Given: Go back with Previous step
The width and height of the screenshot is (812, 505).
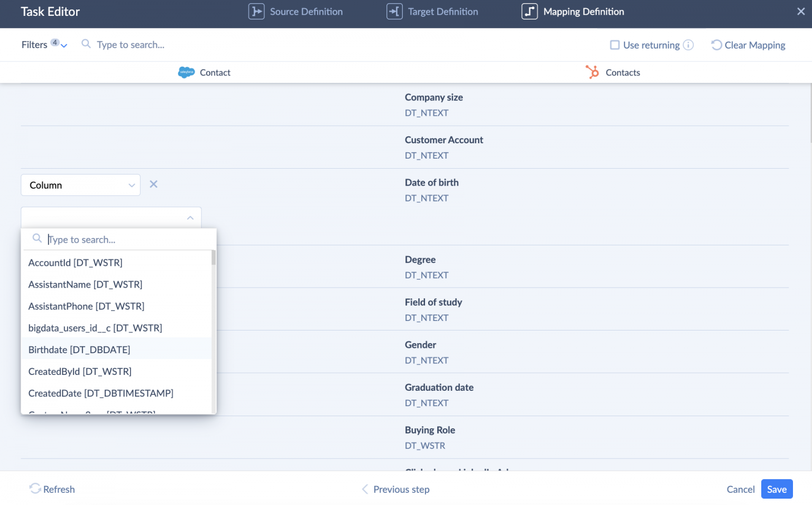Looking at the screenshot, I should coord(395,489).
